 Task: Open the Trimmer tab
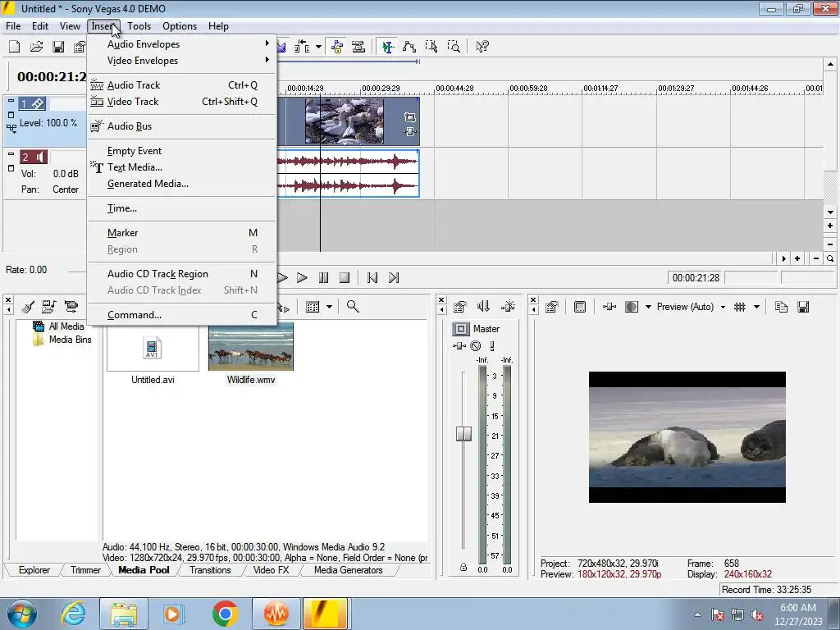pyautogui.click(x=85, y=570)
